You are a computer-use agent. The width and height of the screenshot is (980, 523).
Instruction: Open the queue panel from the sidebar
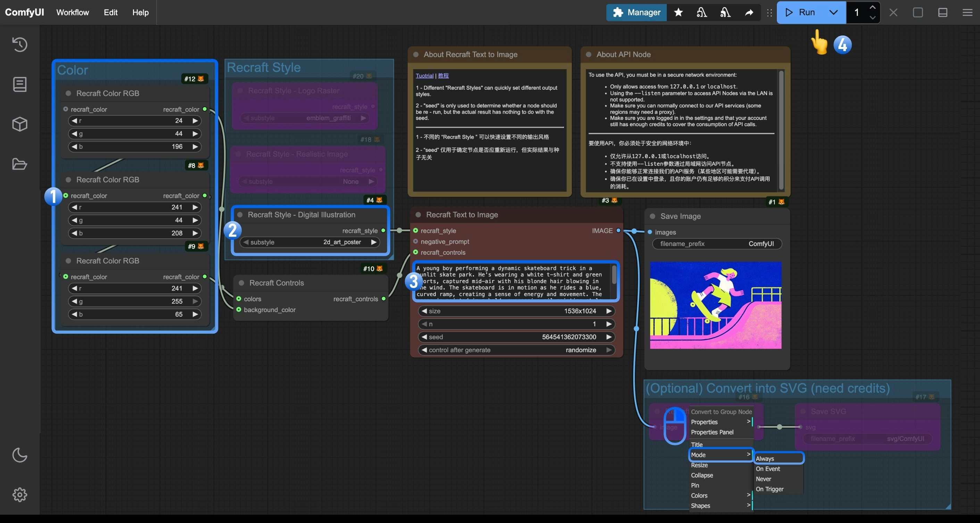19,84
